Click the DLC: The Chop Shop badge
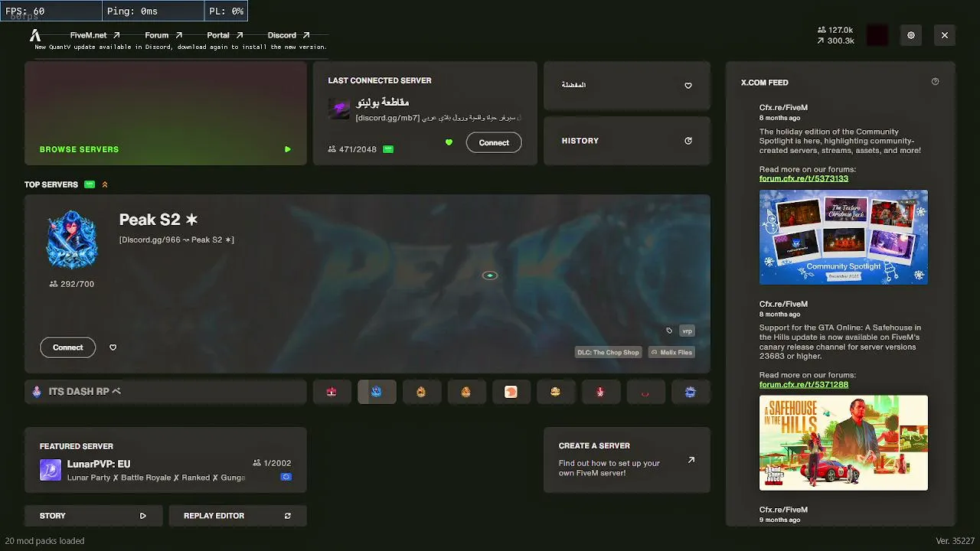 coord(608,352)
